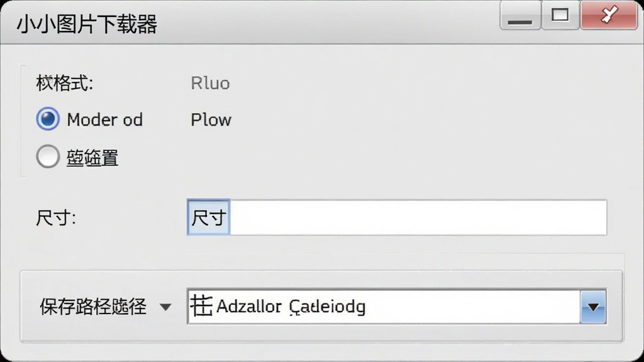
Task: Click the Chinese label beside the unchecked radio
Action: click(x=92, y=158)
